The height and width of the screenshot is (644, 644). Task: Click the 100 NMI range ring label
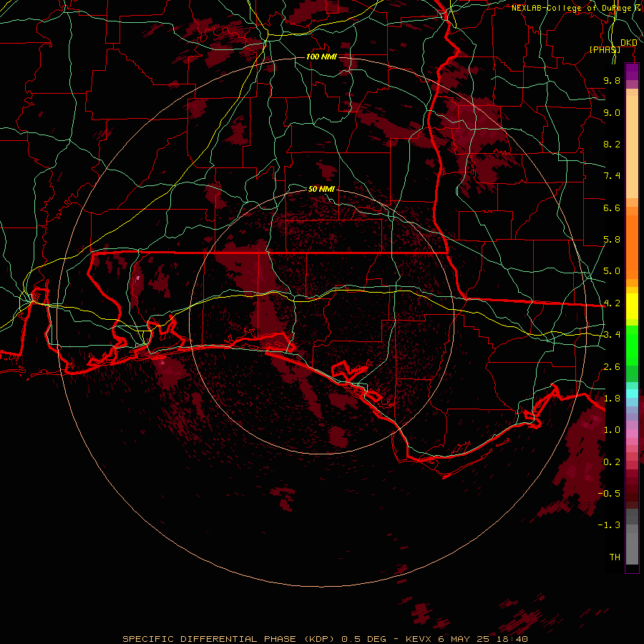coord(321,57)
